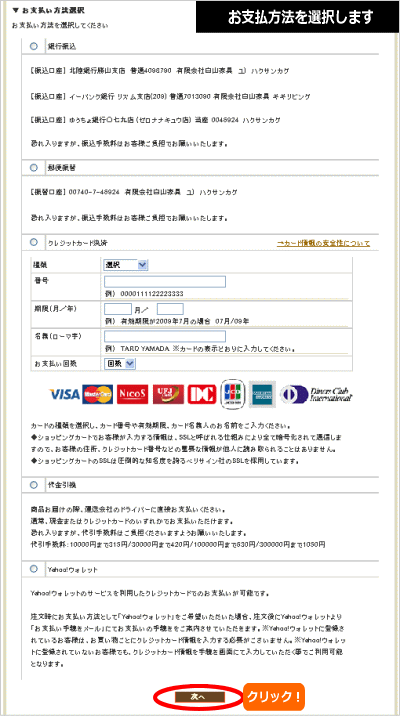The height and width of the screenshot is (716, 400).
Task: Click the card number 番号 input field
Action: [x=165, y=282]
